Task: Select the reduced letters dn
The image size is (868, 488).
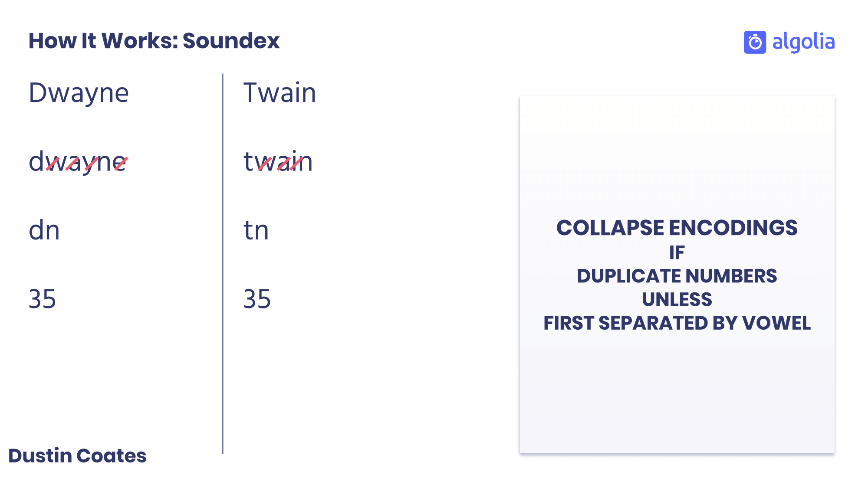Action: tap(44, 230)
